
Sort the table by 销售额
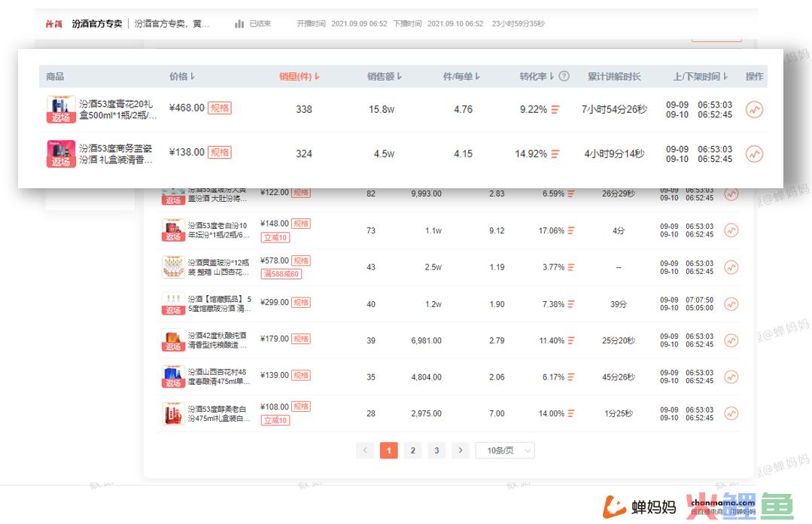tap(385, 76)
